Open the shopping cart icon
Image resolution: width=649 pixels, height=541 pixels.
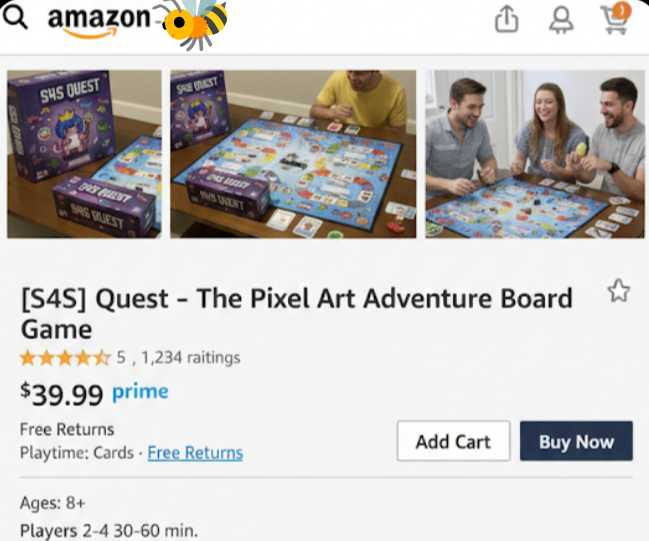(613, 20)
